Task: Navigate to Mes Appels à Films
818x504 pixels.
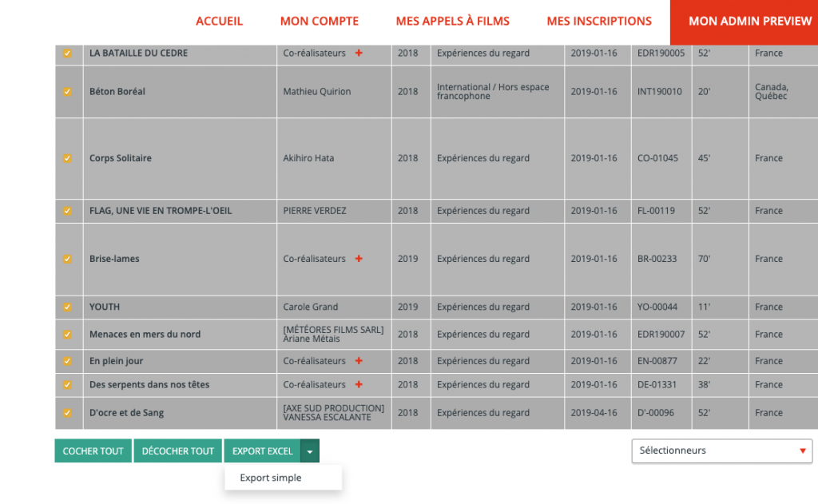Action: tap(452, 22)
